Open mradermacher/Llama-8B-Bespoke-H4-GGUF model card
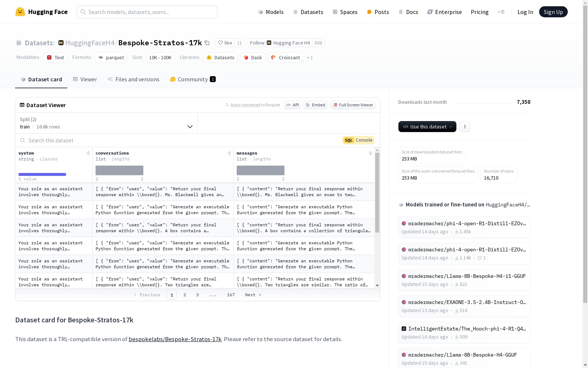The height and width of the screenshot is (368, 588). [x=464, y=358]
